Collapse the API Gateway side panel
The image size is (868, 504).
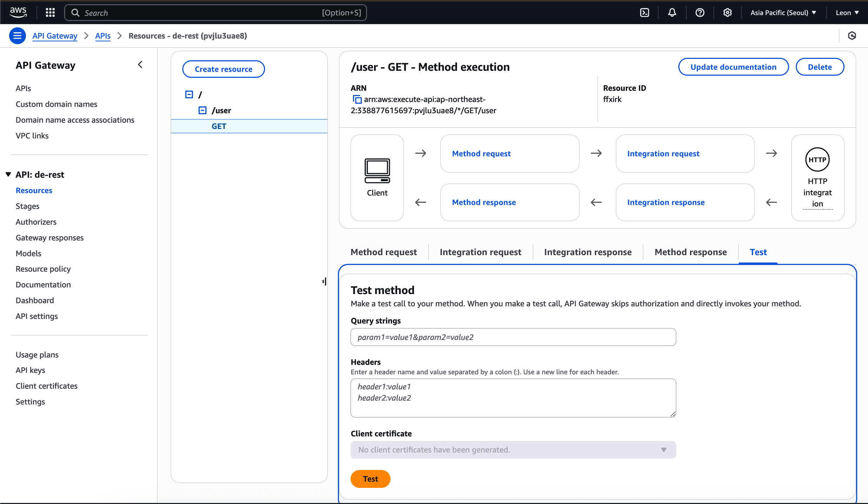pyautogui.click(x=140, y=64)
